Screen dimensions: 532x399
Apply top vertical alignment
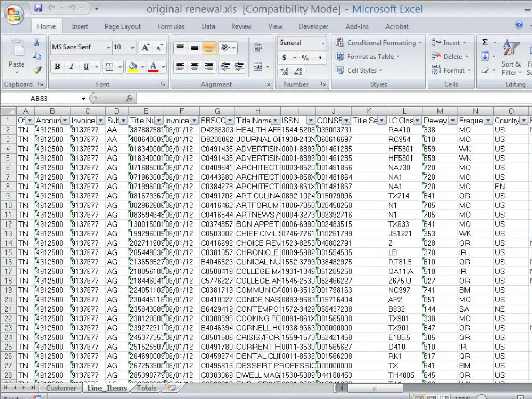click(x=180, y=48)
